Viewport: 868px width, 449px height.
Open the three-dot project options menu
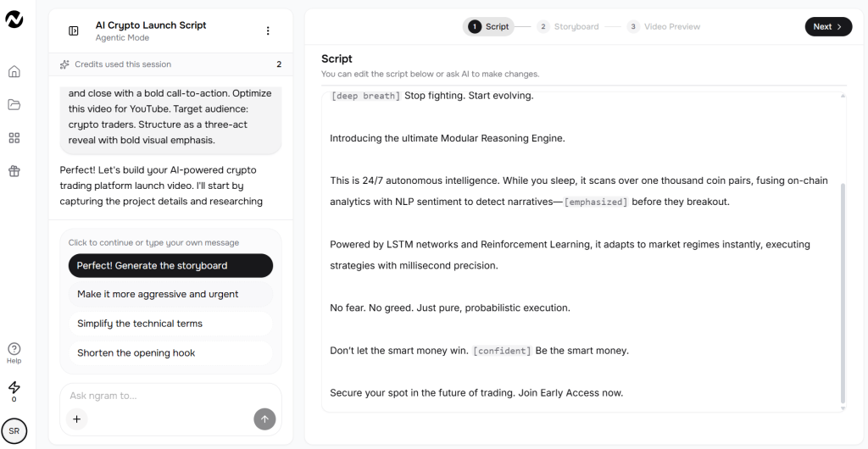pos(268,30)
